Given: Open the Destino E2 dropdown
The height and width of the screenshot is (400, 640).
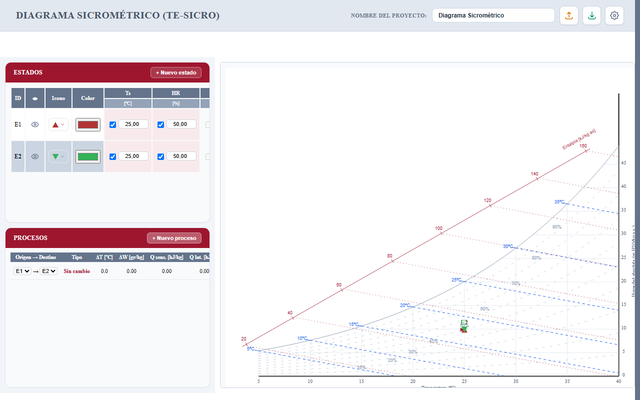Looking at the screenshot, I should click(48, 271).
